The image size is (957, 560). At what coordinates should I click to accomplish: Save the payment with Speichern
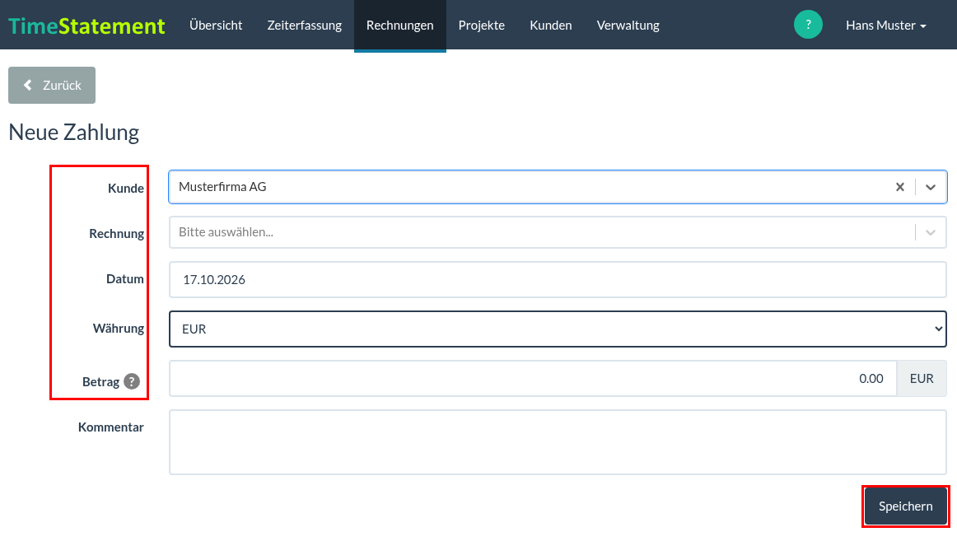(x=906, y=506)
